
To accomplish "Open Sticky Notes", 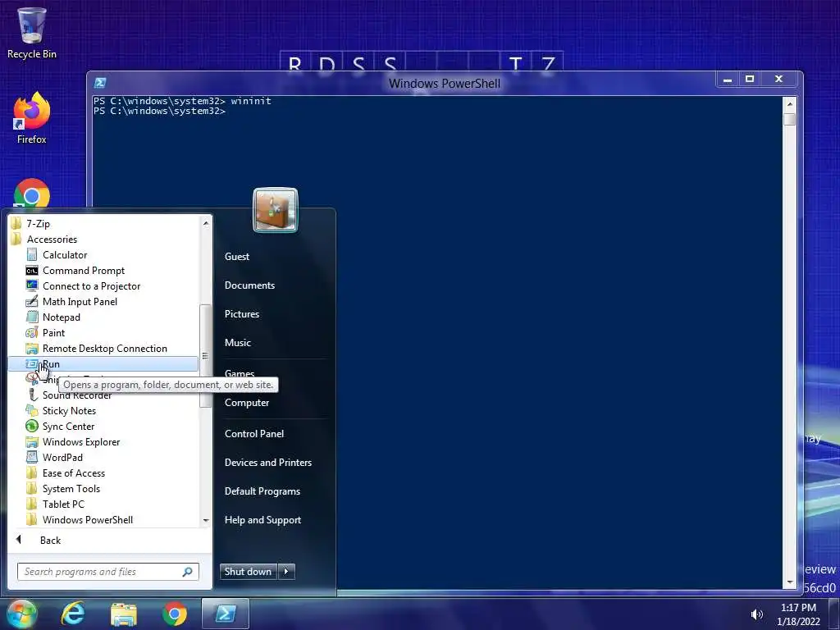I will pyautogui.click(x=69, y=411).
